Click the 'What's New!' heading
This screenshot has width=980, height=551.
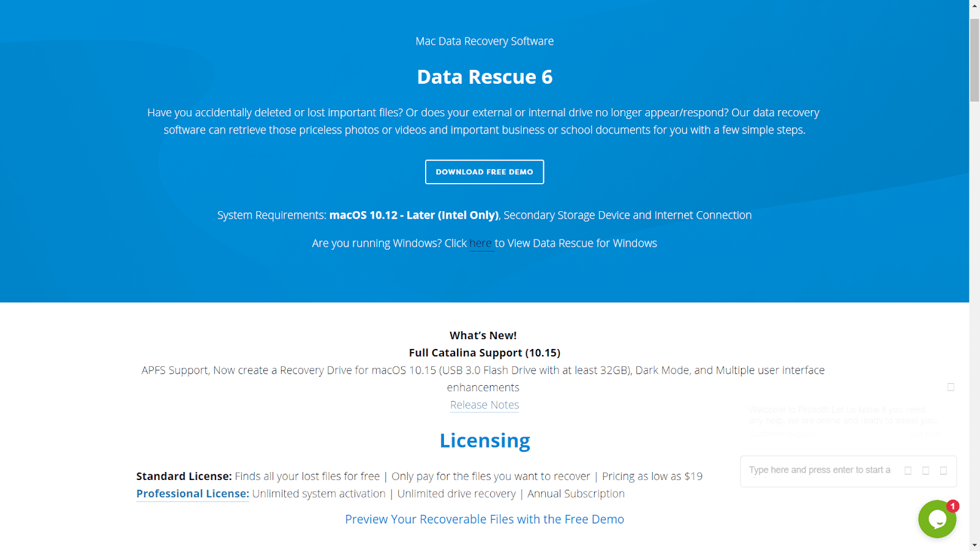pyautogui.click(x=483, y=335)
